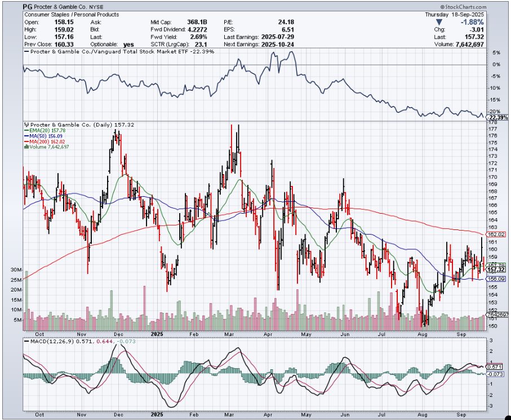The height and width of the screenshot is (420, 511).
Task: Click the relative strength legend 'Vanguard Total Stock Market ETF'
Action: [140, 51]
